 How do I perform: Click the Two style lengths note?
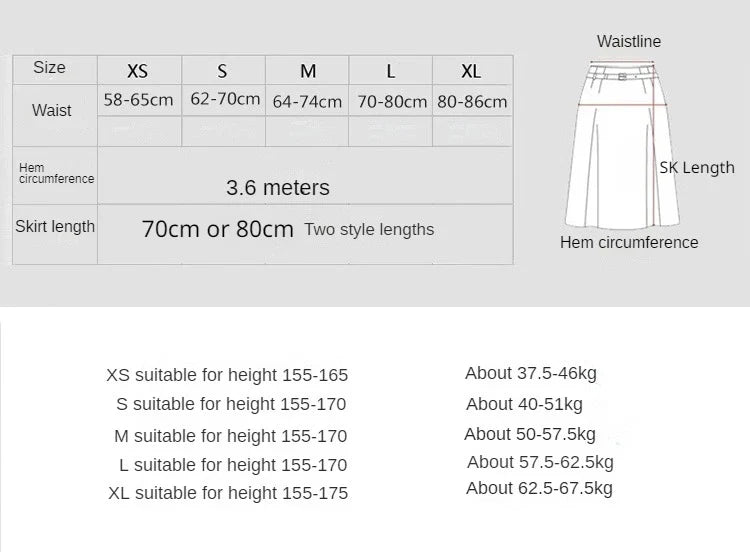pyautogui.click(x=369, y=229)
